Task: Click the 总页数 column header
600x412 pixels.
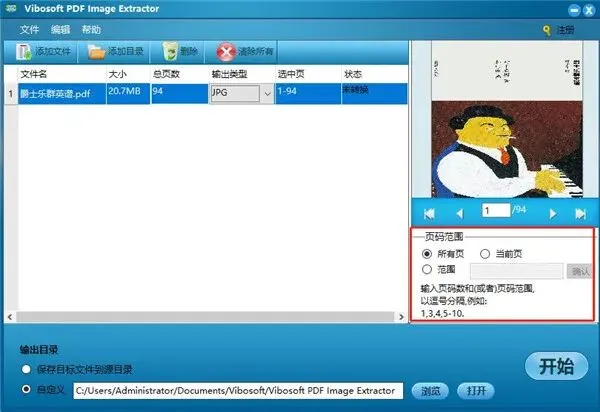Action: (179, 74)
